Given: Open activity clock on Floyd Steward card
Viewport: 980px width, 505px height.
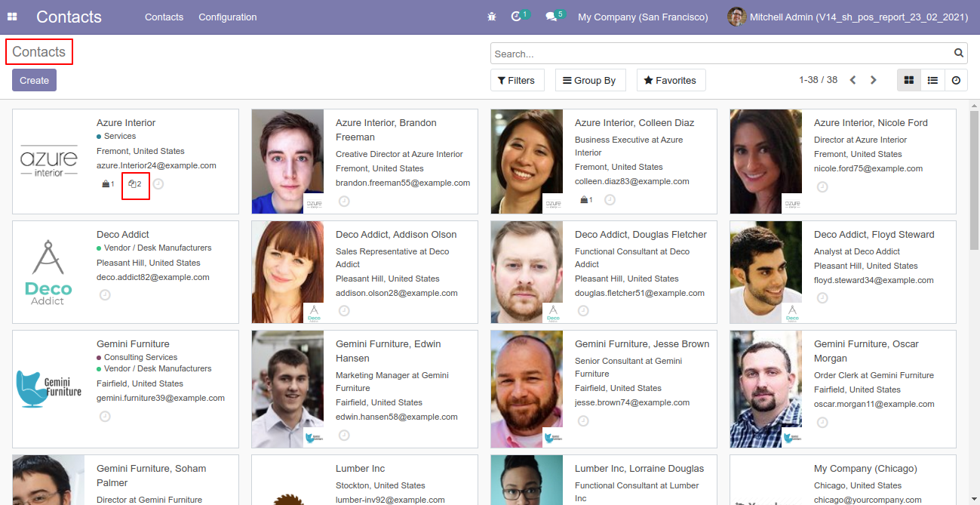Looking at the screenshot, I should coord(822,297).
